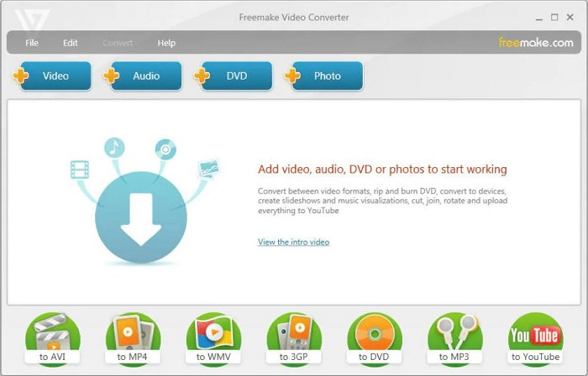Choose the 'to YouTube' upload icon
Screen dimensions: 588x376
(535, 339)
